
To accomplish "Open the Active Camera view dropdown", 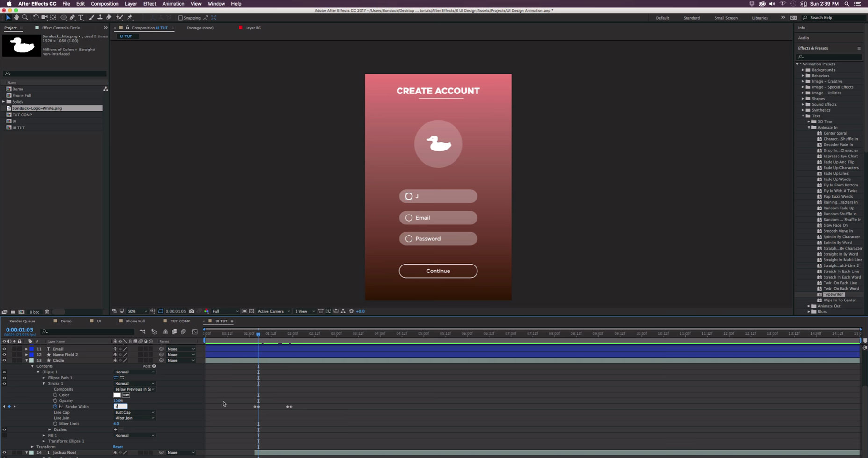I will pyautogui.click(x=274, y=311).
